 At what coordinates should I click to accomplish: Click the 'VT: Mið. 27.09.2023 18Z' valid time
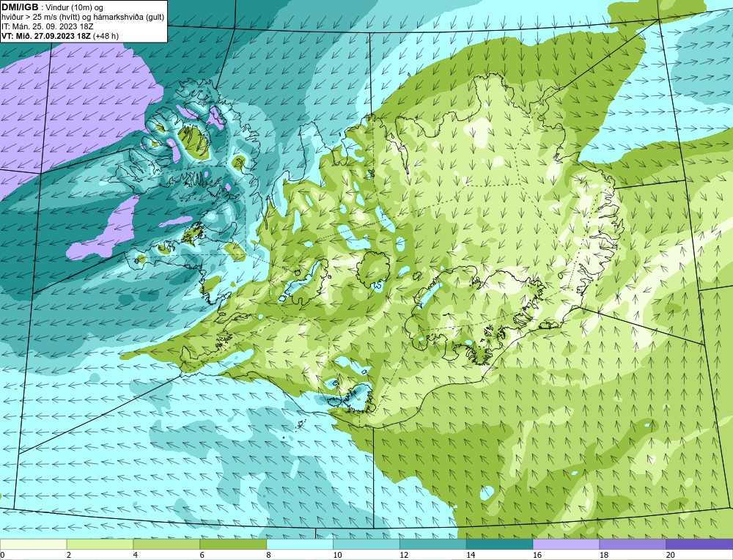(x=46, y=36)
